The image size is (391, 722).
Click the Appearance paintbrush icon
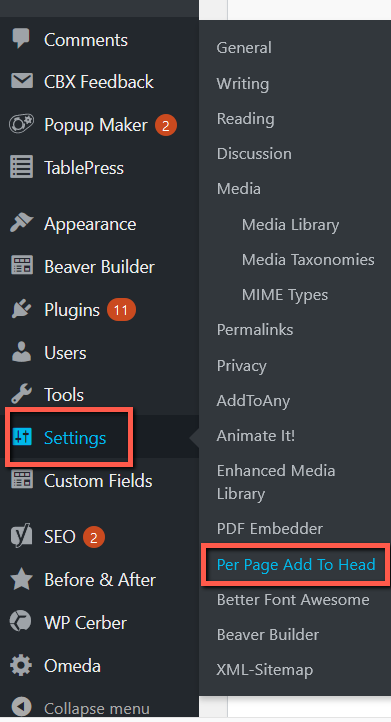click(x=21, y=223)
